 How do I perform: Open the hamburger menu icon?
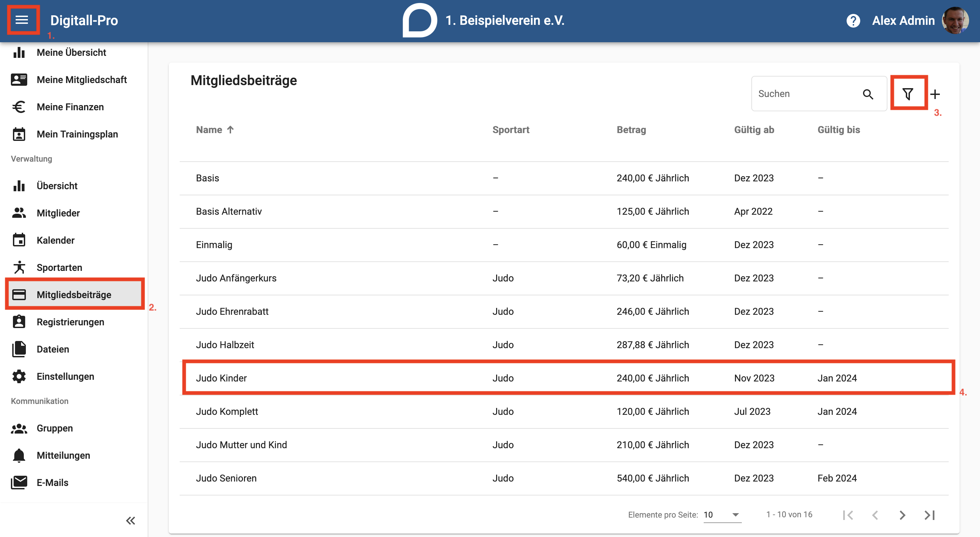pos(22,20)
